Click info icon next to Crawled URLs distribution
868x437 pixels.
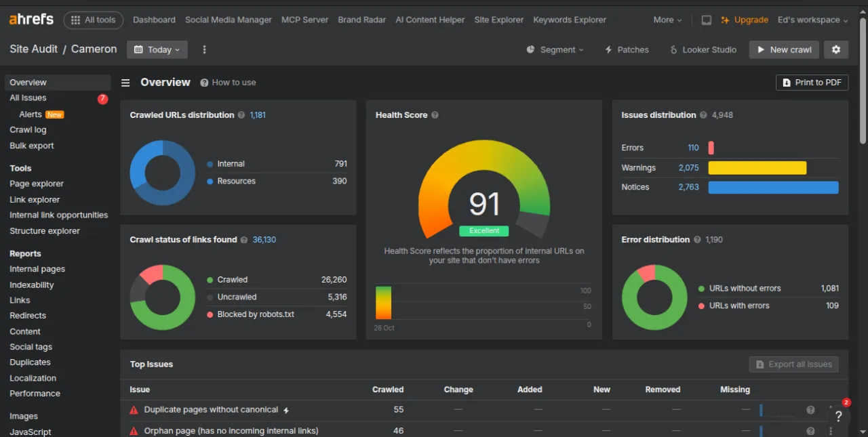point(241,115)
